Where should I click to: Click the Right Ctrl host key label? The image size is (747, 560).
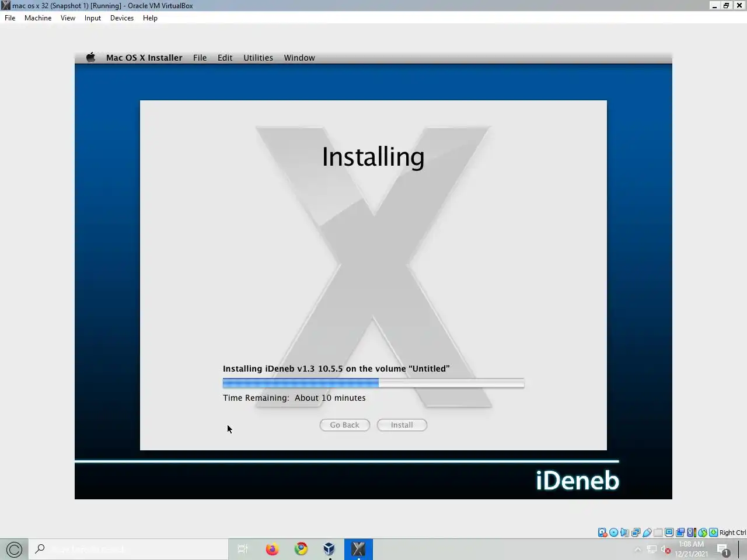pos(732,533)
